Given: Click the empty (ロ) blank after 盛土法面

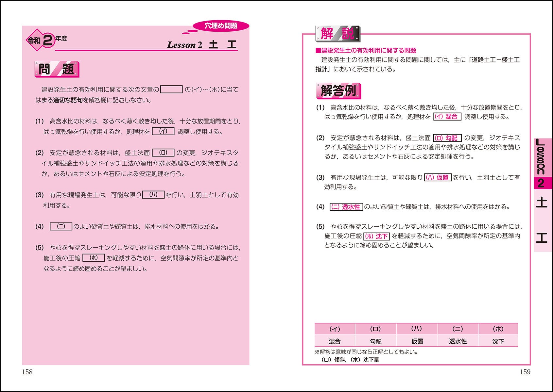Looking at the screenshot, I should click(163, 153).
